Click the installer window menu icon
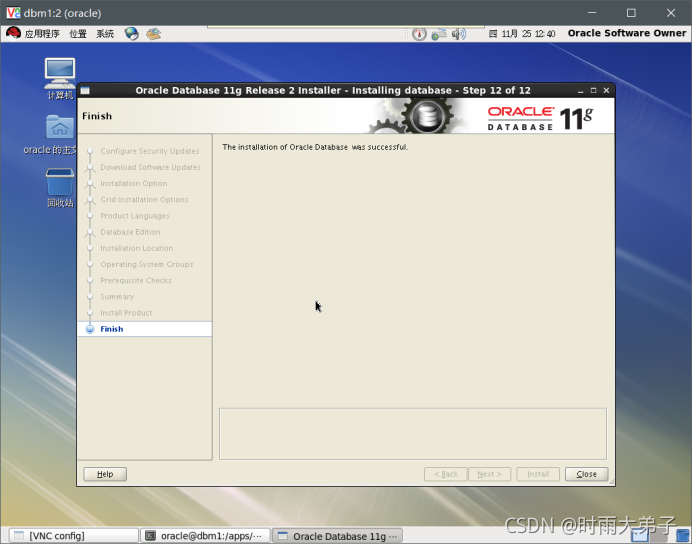This screenshot has width=692, height=544. [85, 90]
